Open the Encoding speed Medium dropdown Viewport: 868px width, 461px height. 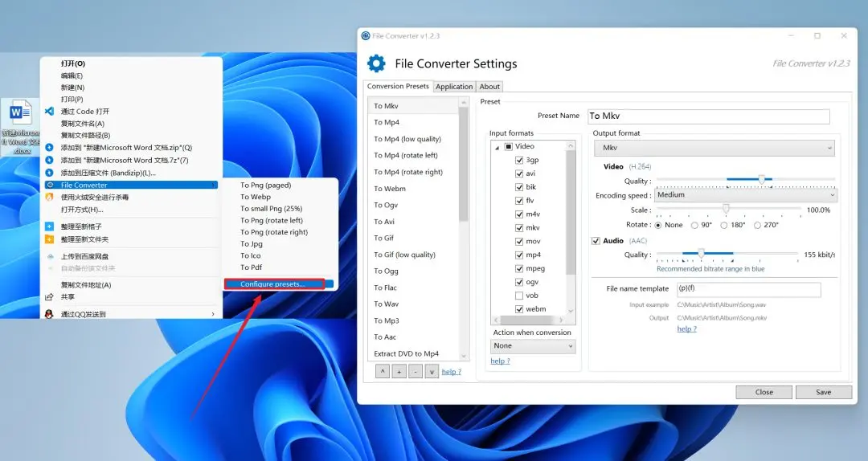tap(745, 195)
